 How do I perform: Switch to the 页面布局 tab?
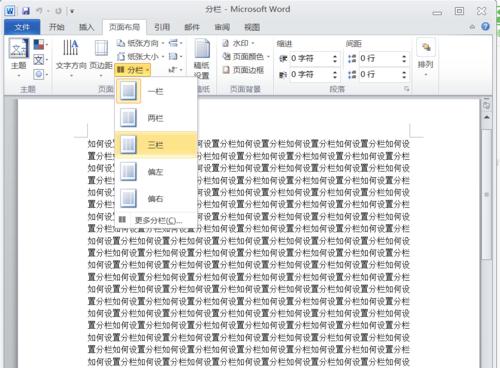(x=124, y=27)
